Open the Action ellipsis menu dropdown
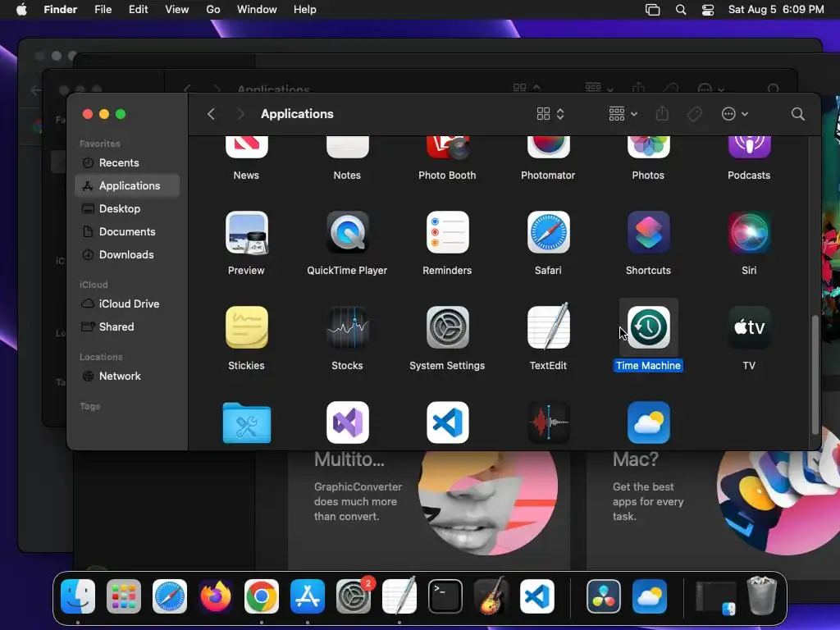 pos(734,113)
